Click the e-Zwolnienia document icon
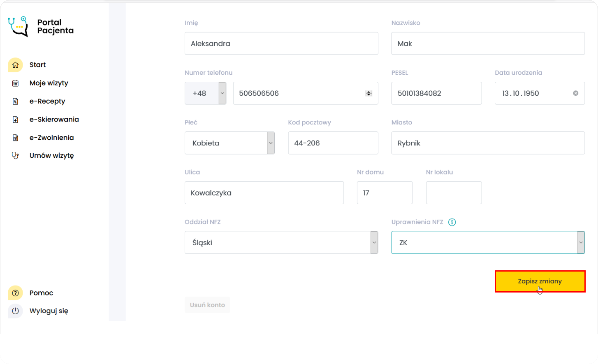 coord(15,138)
